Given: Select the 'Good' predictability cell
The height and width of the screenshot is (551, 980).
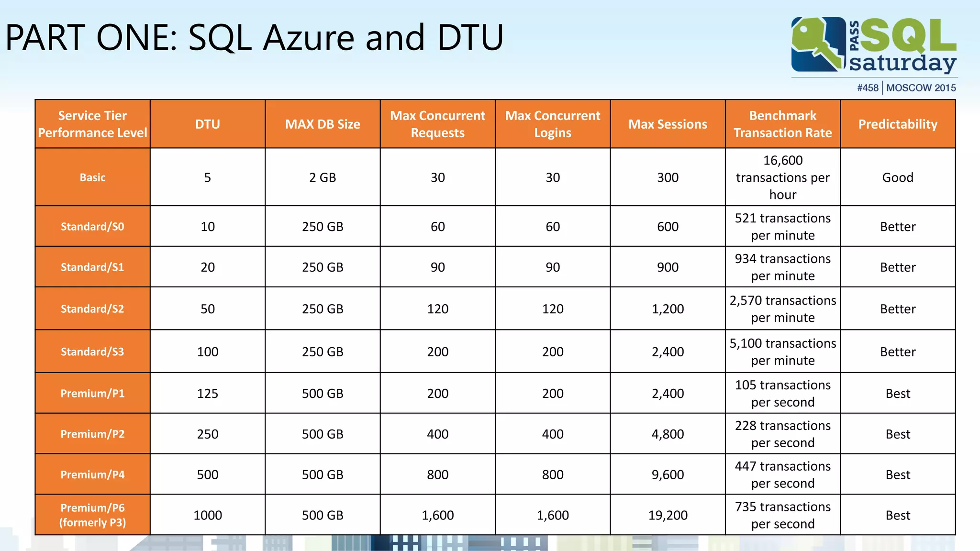Looking at the screenshot, I should click(898, 177).
